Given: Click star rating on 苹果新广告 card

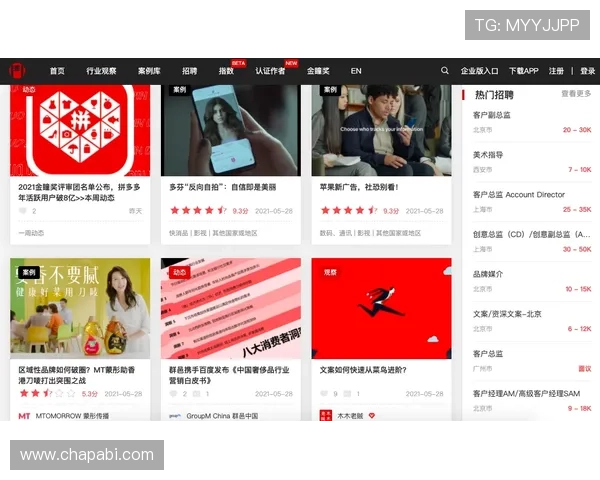Looking at the screenshot, I should coord(349,211).
